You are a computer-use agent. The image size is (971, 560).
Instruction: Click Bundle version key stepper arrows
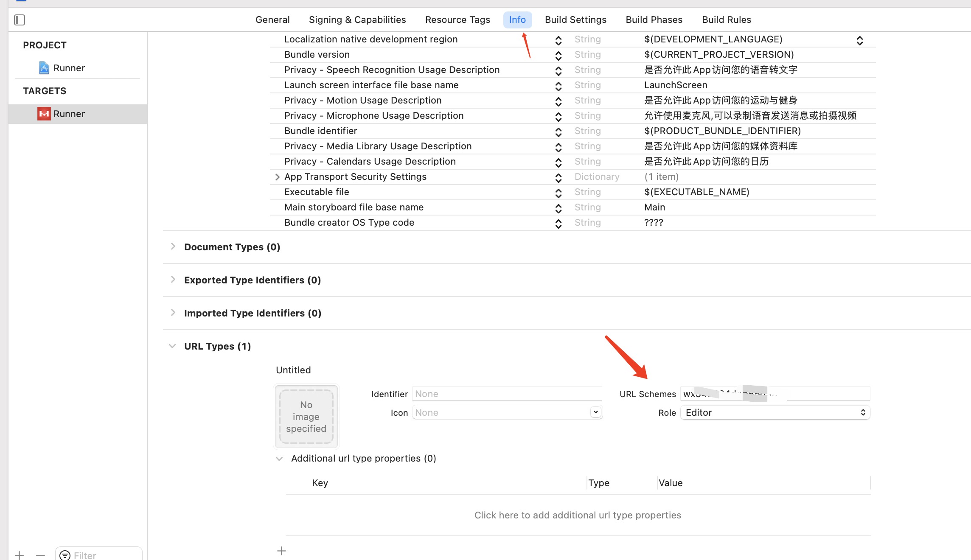558,55
